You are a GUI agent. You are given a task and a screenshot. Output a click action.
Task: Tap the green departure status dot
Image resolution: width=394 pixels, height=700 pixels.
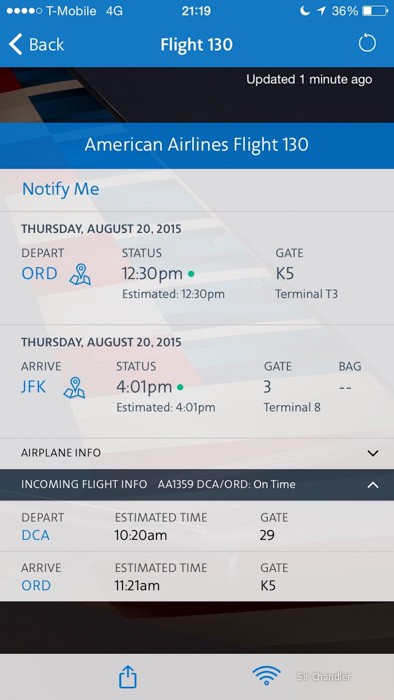pos(191,274)
